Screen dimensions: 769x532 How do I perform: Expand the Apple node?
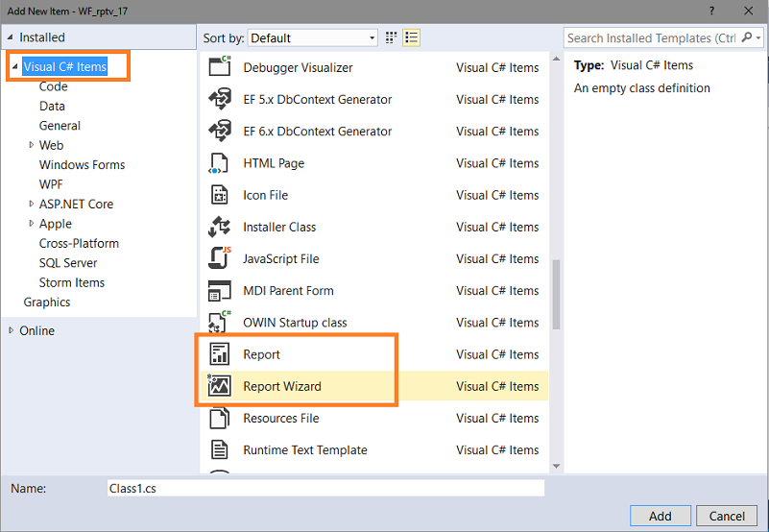coord(31,224)
